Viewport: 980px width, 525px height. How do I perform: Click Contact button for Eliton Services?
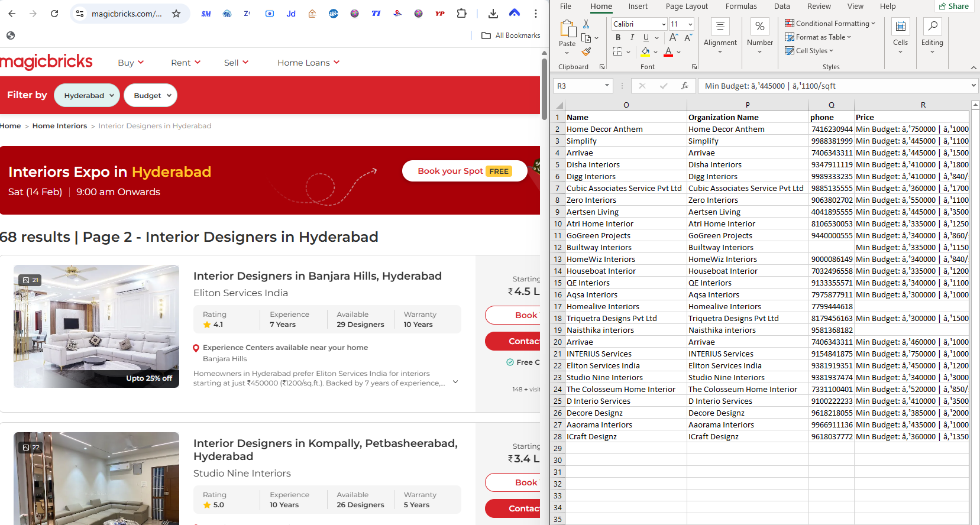(x=513, y=341)
